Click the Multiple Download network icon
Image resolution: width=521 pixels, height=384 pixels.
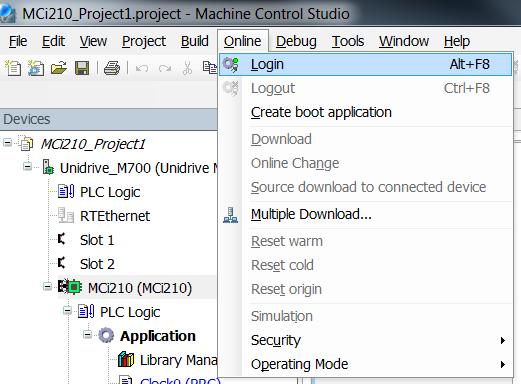coord(230,214)
